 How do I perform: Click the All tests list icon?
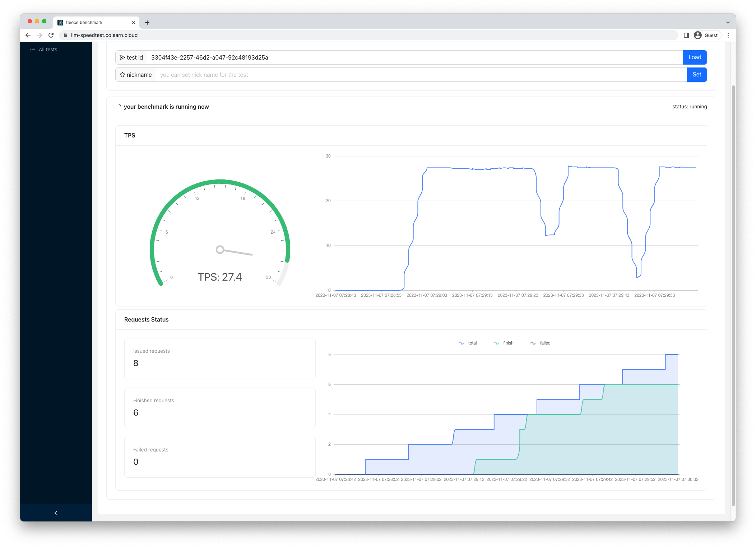33,50
